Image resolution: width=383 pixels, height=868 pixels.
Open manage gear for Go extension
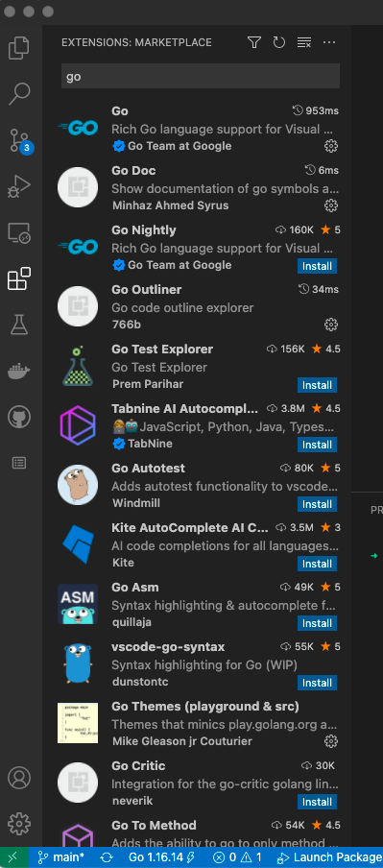[x=331, y=146]
